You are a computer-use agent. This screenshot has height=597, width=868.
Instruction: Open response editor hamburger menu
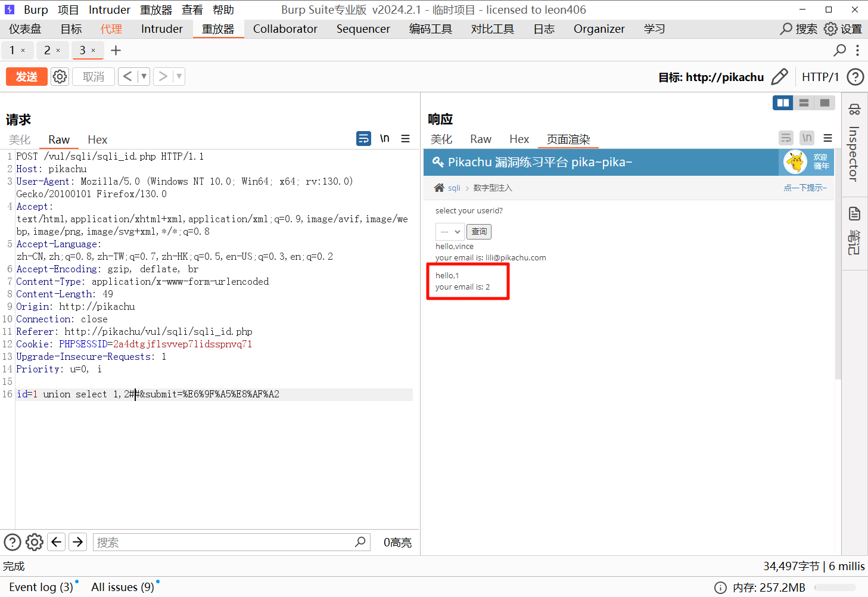828,138
